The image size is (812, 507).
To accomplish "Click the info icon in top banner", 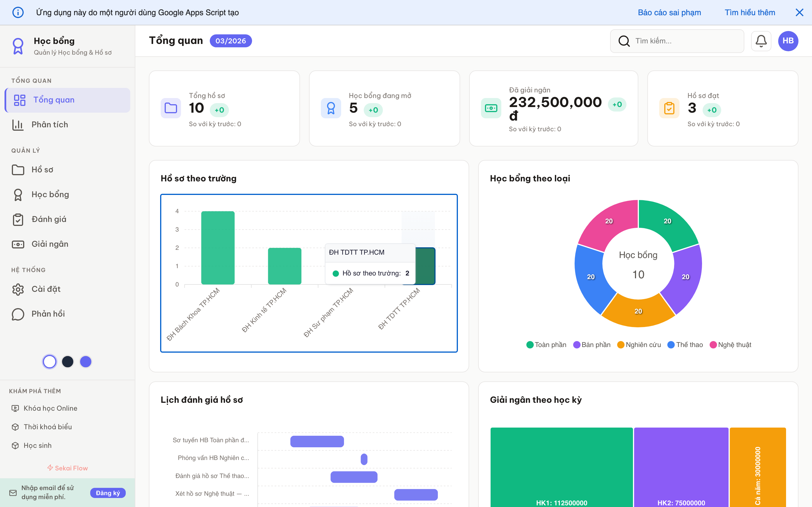I will 18,12.
